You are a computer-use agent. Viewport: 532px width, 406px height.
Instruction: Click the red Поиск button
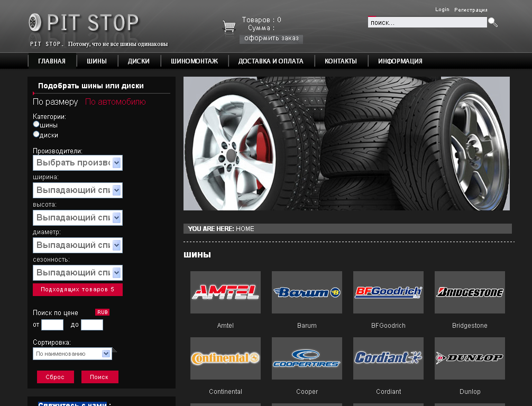[100, 377]
